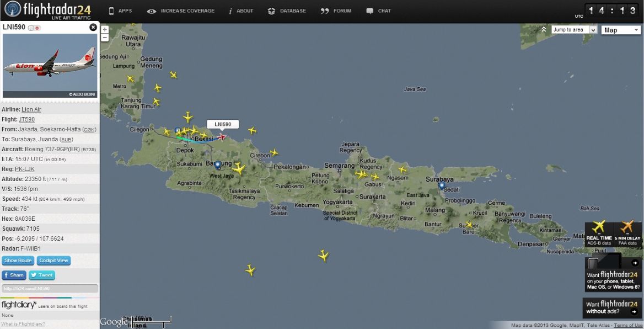Image resolution: width=644 pixels, height=329 pixels.
Task: Click the Twitter bird Tweet button
Action: point(42,275)
